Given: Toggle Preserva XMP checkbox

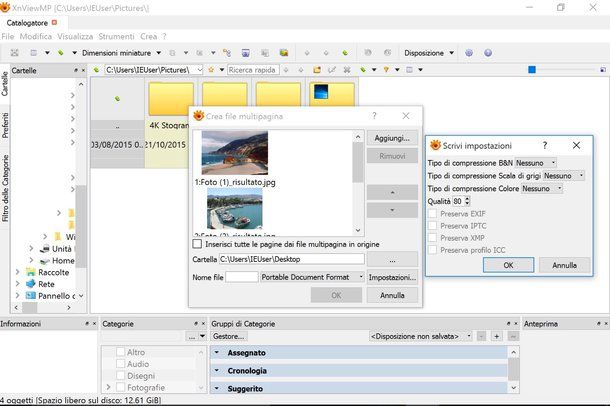Looking at the screenshot, I should click(432, 238).
